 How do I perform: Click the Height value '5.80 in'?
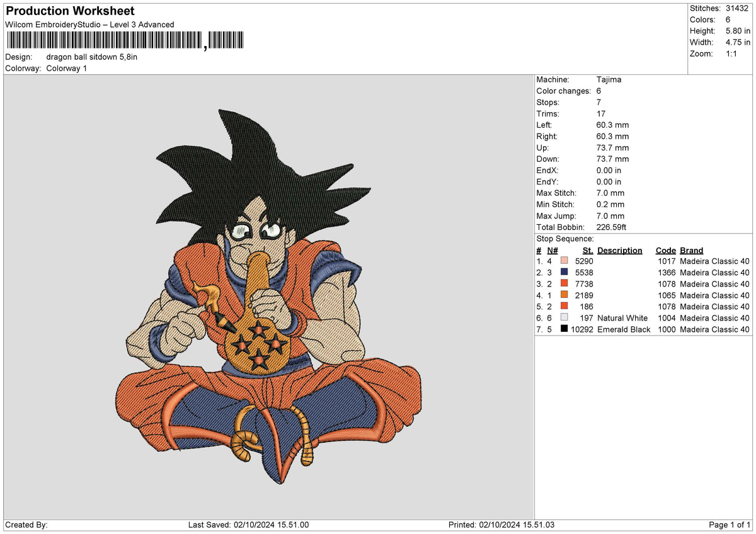(x=738, y=31)
